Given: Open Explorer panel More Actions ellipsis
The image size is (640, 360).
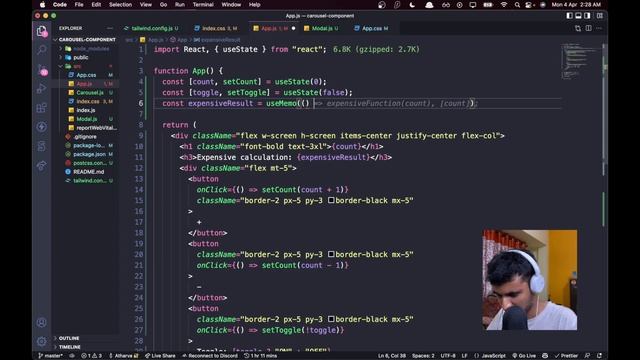Looking at the screenshot, I should pos(110,28).
